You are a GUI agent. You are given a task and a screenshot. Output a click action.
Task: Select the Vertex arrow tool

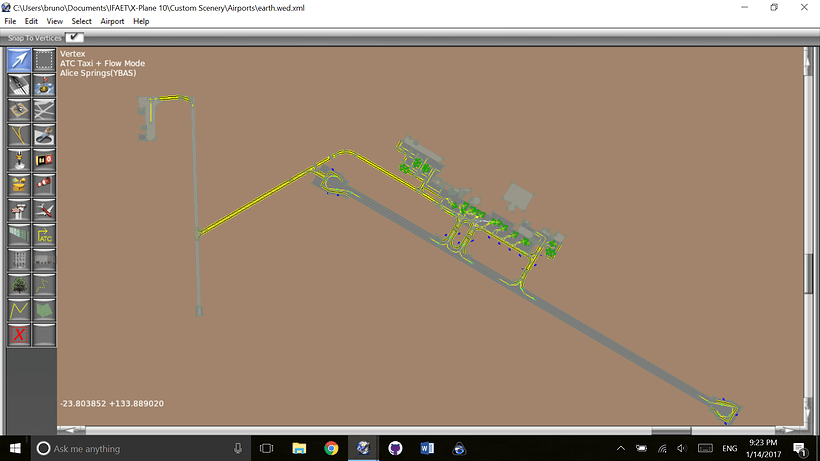[19, 60]
